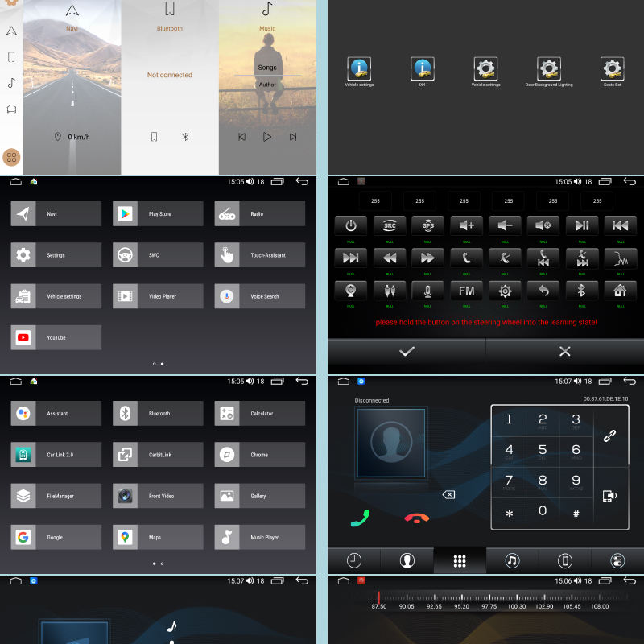This screenshot has height=644, width=644.
Task: Open the Assistant app tile
Action: [56, 413]
